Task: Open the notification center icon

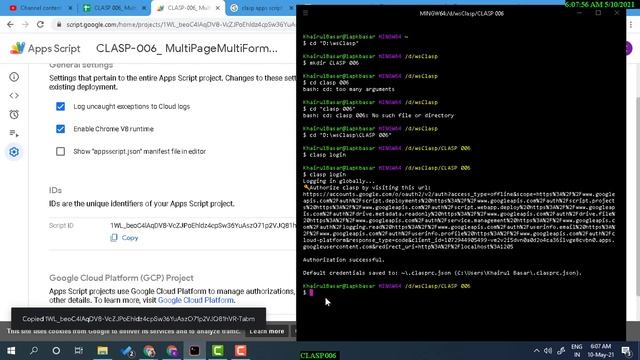Action: (x=626, y=351)
